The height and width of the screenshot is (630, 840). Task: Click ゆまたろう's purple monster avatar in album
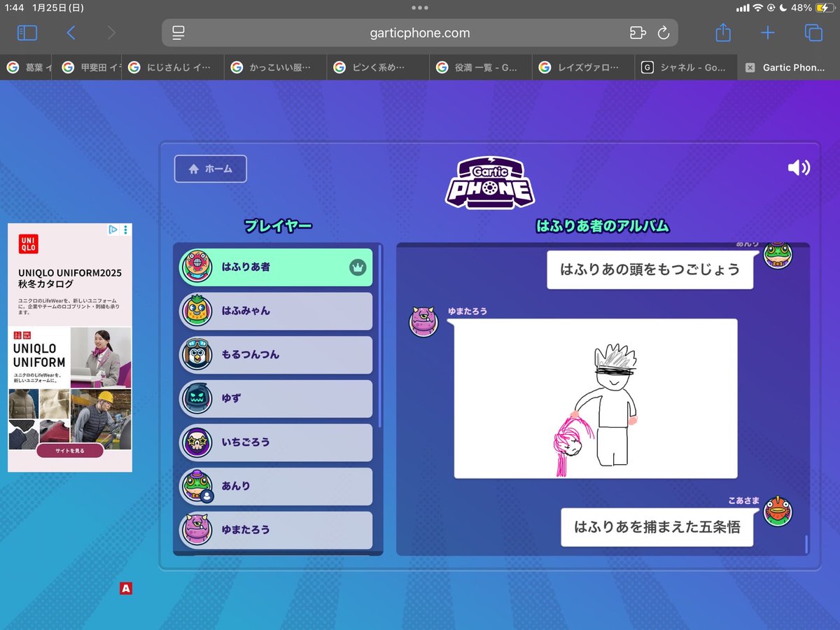coord(423,321)
